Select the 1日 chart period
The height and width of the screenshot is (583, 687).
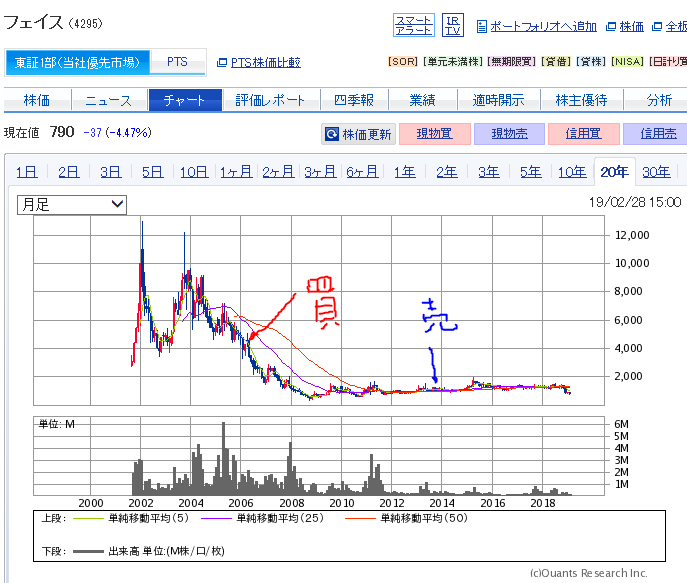click(x=27, y=172)
